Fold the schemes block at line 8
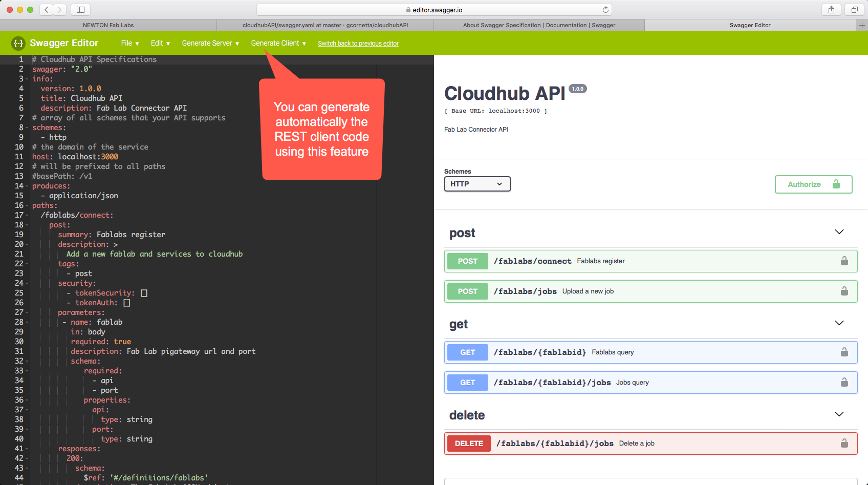 27,128
